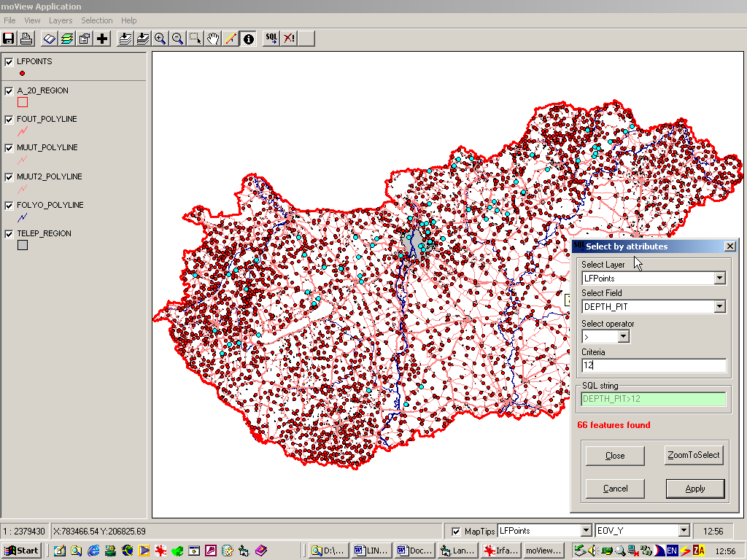Expand the Select Layer dropdown

(720, 278)
